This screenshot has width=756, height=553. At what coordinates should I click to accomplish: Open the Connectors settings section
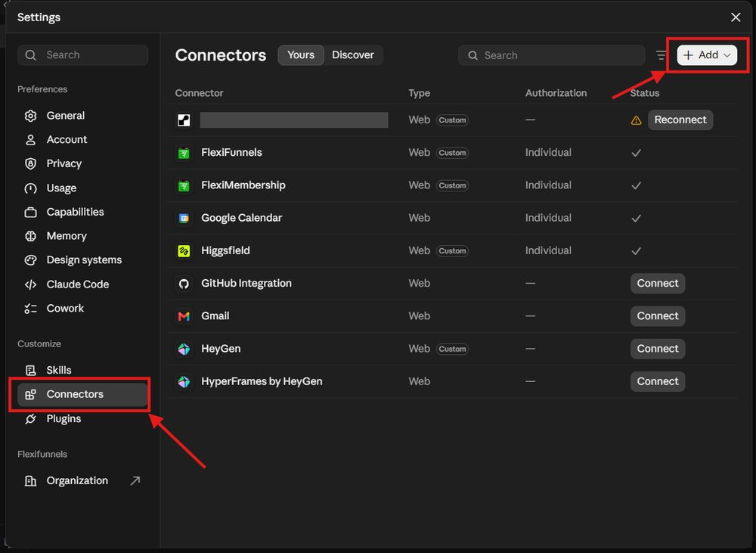(82, 394)
